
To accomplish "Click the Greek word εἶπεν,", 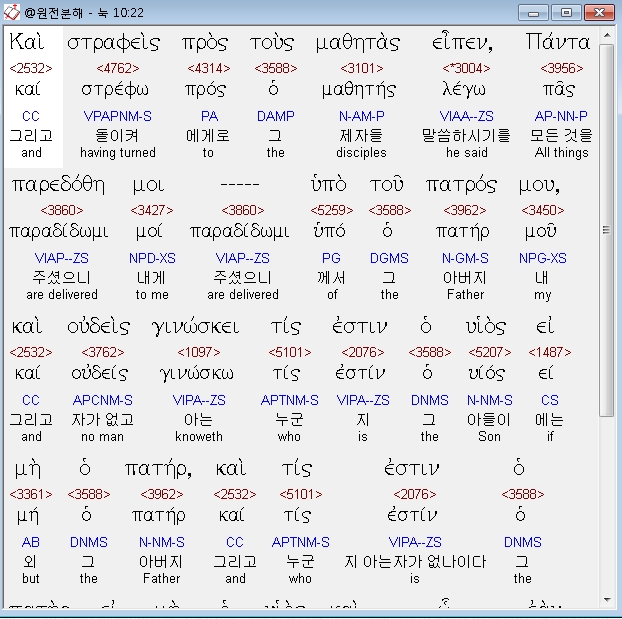I will [463, 42].
